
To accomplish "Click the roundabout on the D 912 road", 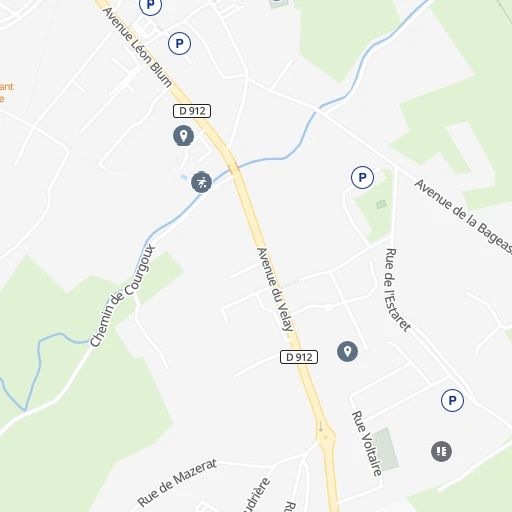I will pyautogui.click(x=325, y=437).
